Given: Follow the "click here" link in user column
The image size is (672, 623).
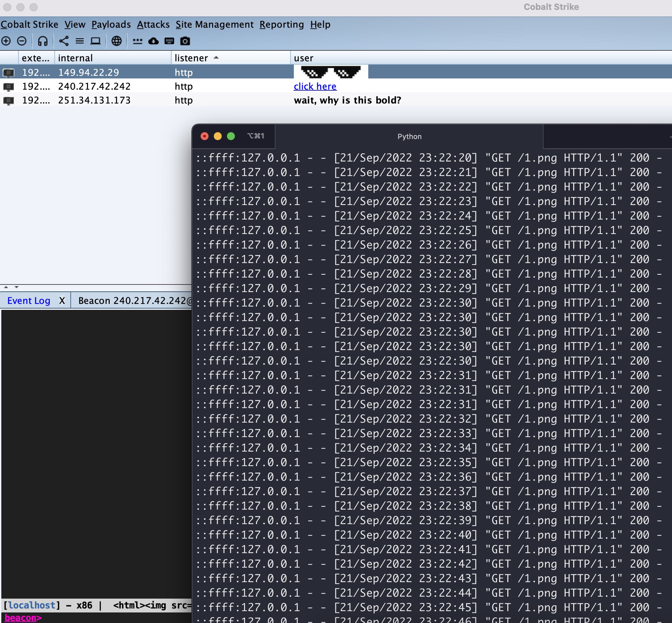Looking at the screenshot, I should [x=315, y=87].
